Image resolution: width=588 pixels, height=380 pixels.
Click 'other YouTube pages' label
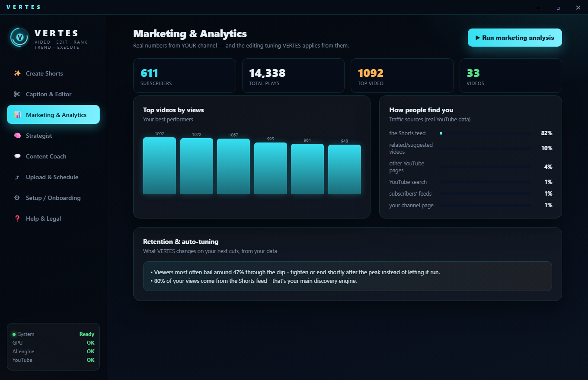coord(406,167)
